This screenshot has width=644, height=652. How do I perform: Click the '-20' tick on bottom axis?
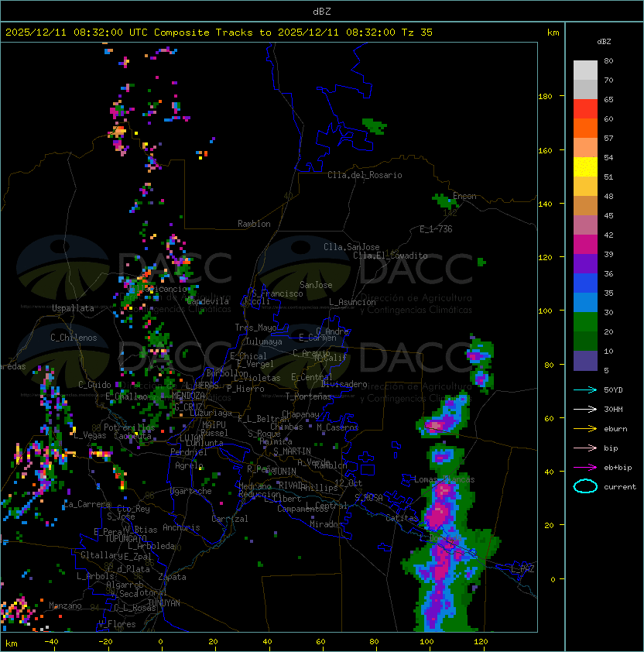point(105,642)
